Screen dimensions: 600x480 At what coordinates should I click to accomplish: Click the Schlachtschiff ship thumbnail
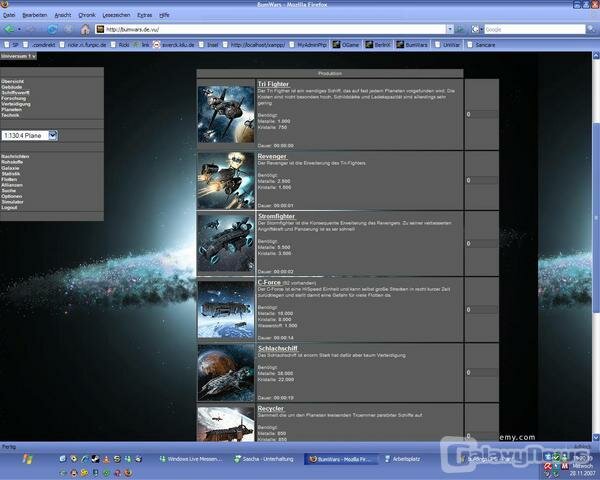(x=226, y=372)
